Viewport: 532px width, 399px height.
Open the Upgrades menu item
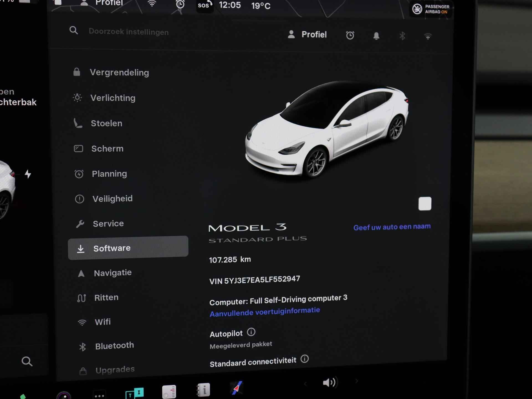(115, 370)
